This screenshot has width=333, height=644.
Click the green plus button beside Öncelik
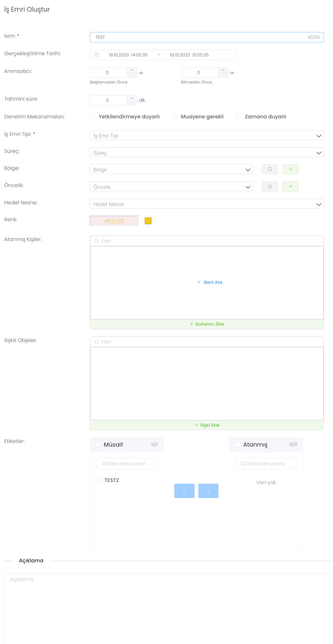290,186
